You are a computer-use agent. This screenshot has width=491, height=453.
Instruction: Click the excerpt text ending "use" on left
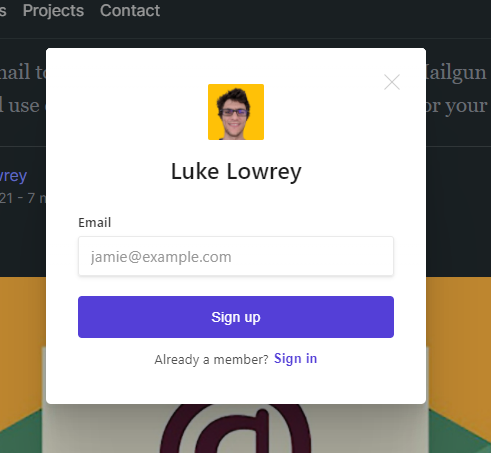20,106
